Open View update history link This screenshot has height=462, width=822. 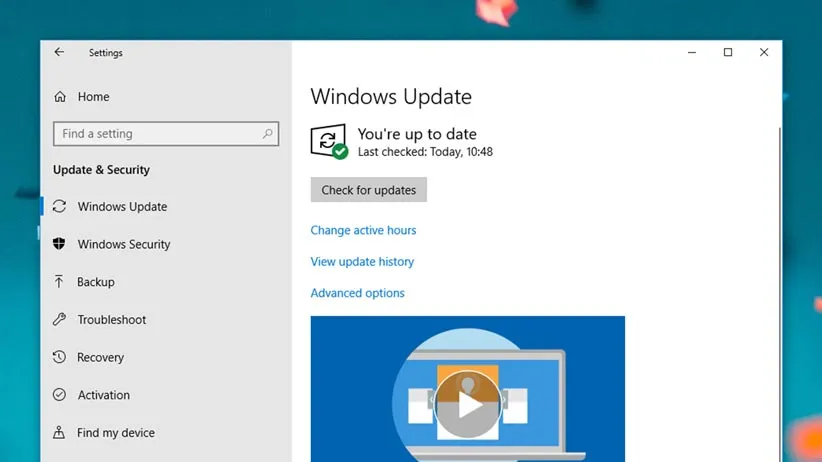(362, 262)
